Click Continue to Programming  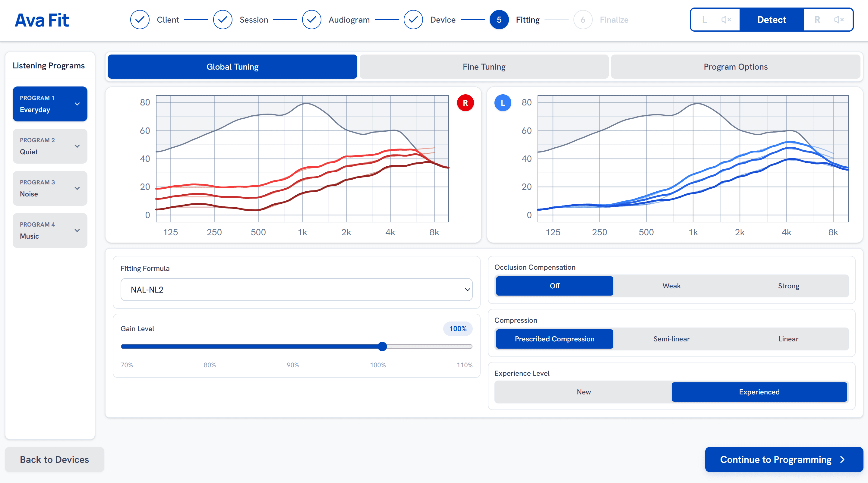coord(784,459)
